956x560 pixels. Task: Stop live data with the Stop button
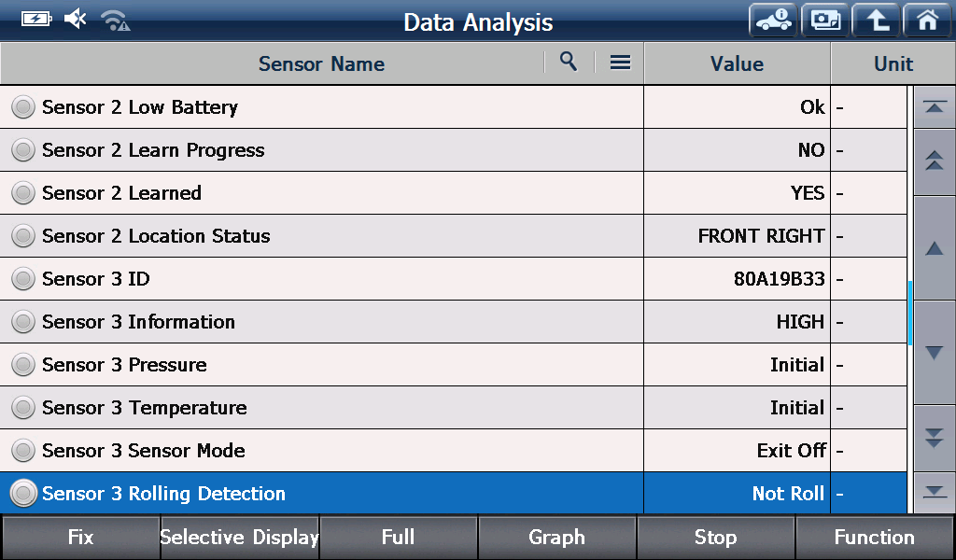coord(715,537)
